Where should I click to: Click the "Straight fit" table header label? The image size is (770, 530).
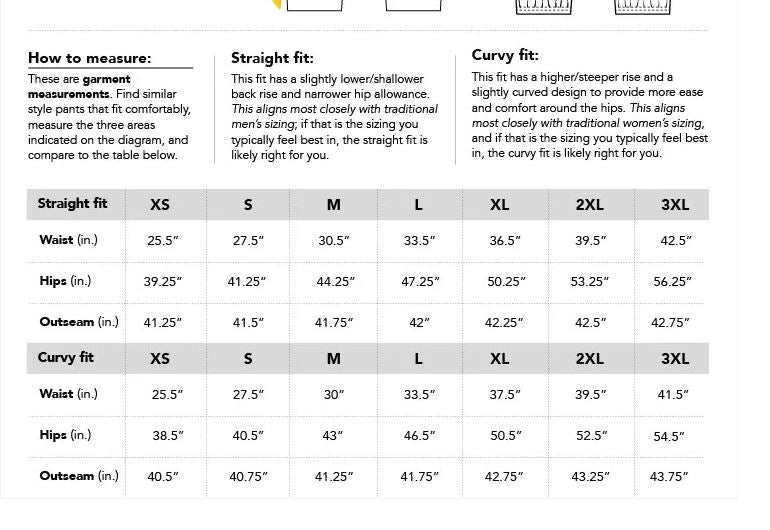tap(72, 204)
